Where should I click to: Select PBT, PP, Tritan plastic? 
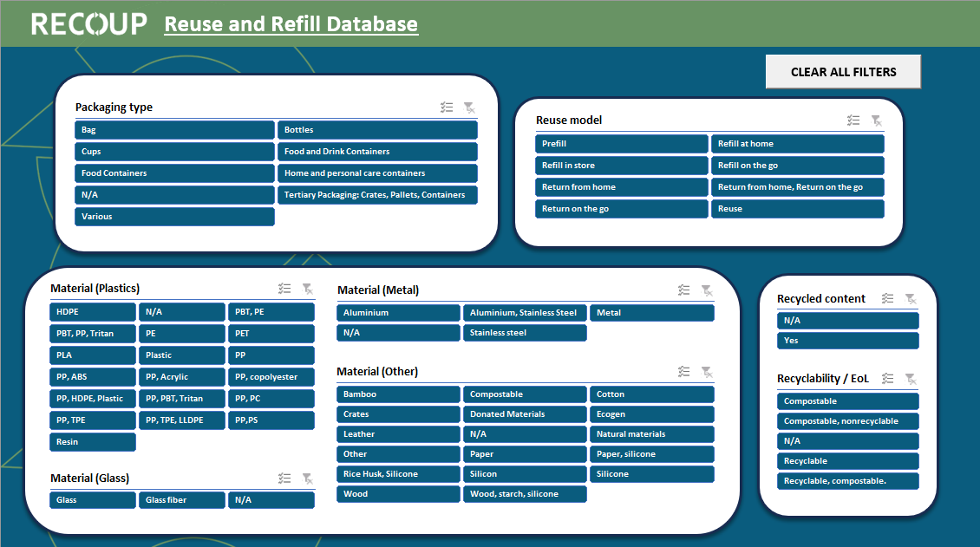(x=93, y=334)
